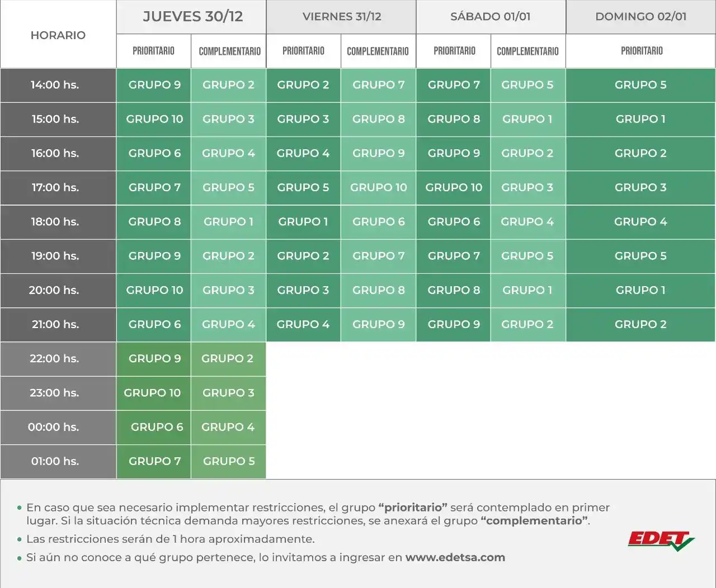This screenshot has width=716, height=588.
Task: Click the PRIORITARIO subheader under SÁBADO 01/01
Action: click(x=453, y=51)
